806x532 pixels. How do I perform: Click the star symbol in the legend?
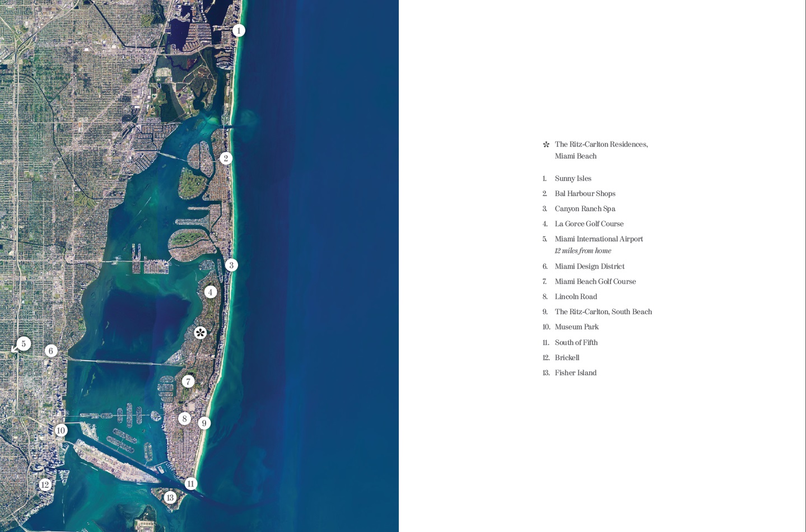click(546, 144)
